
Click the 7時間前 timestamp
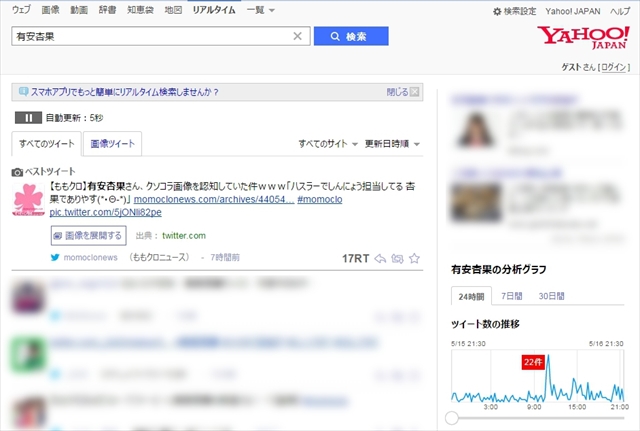click(x=225, y=258)
